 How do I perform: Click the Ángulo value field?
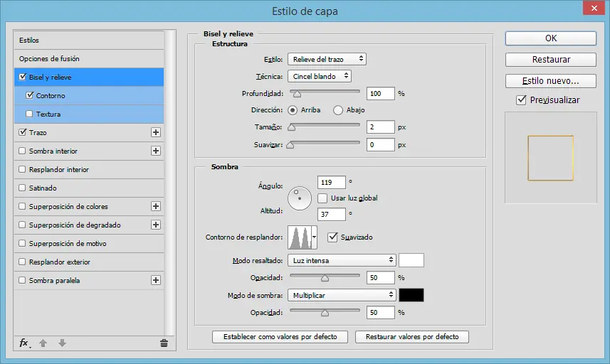[332, 182]
